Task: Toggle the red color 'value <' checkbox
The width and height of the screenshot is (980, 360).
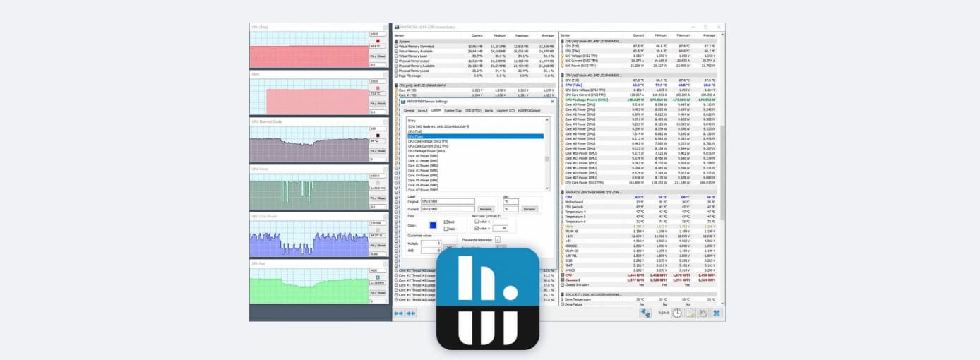Action: [477, 222]
